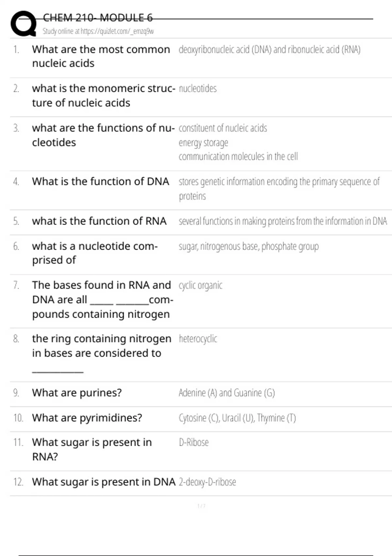Select 'What is the function of DNA' question

(x=101, y=182)
